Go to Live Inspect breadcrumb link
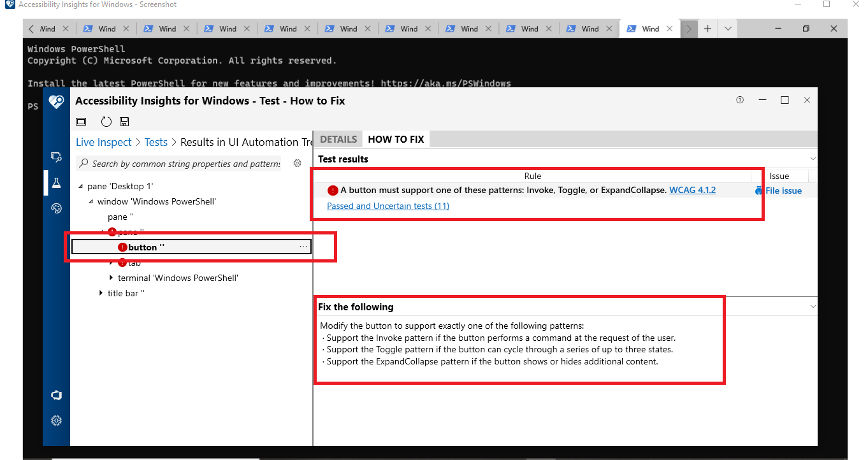The image size is (868, 460). [x=104, y=142]
